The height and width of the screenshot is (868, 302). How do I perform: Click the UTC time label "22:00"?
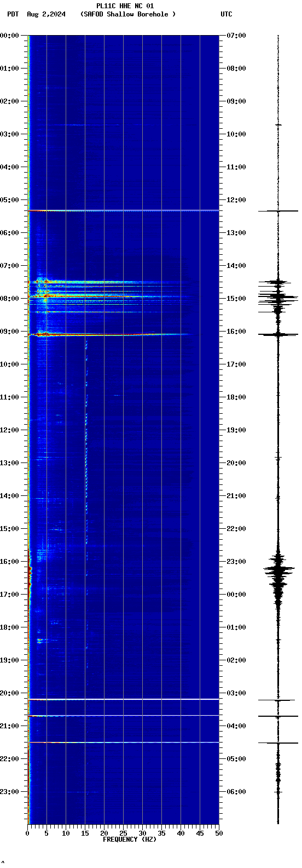[x=236, y=529]
